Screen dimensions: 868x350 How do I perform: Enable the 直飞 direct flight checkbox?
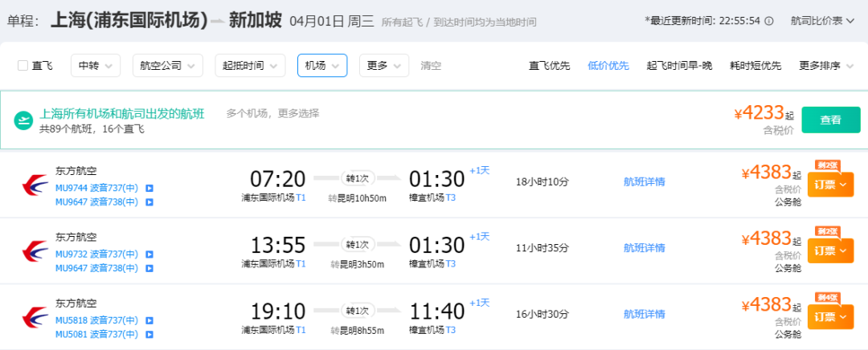click(x=23, y=66)
